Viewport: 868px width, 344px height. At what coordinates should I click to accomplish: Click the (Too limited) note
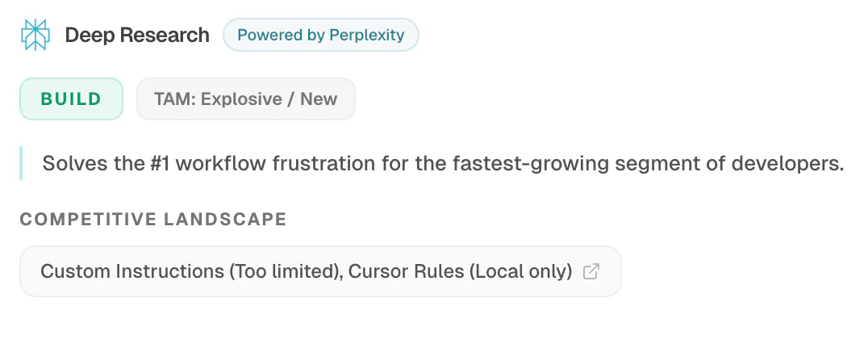(283, 271)
